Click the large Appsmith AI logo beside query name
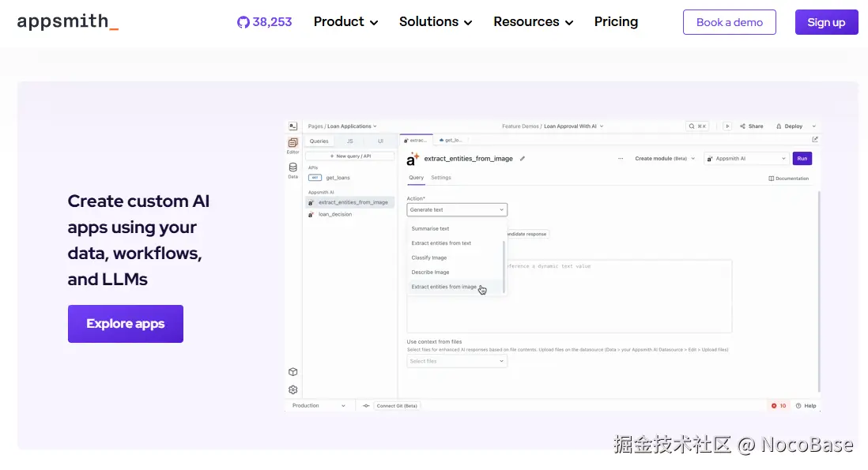 tap(413, 159)
